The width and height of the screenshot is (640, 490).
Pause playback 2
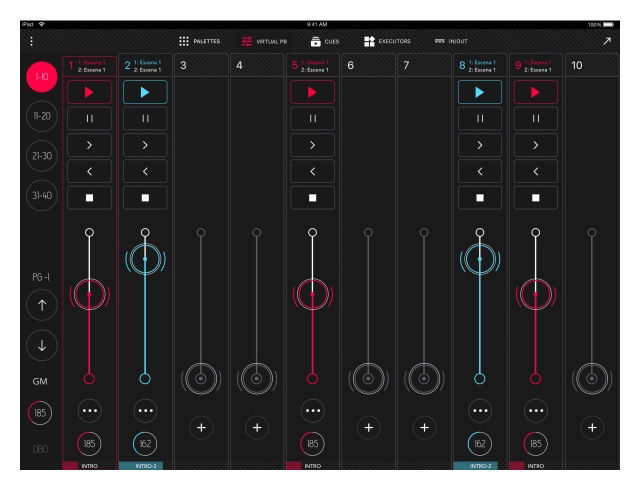coord(145,118)
